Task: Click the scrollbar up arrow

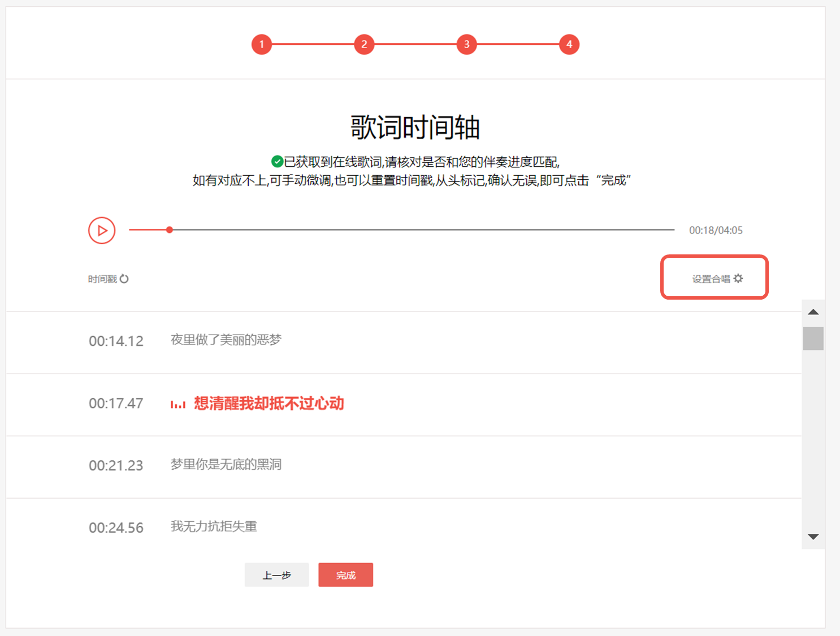Action: (x=813, y=312)
